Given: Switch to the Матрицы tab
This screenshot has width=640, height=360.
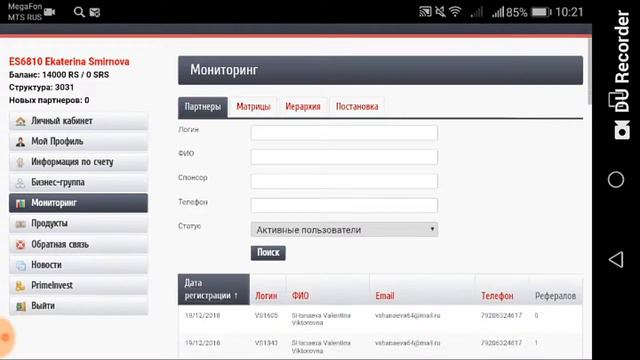Looking at the screenshot, I should coord(253,107).
